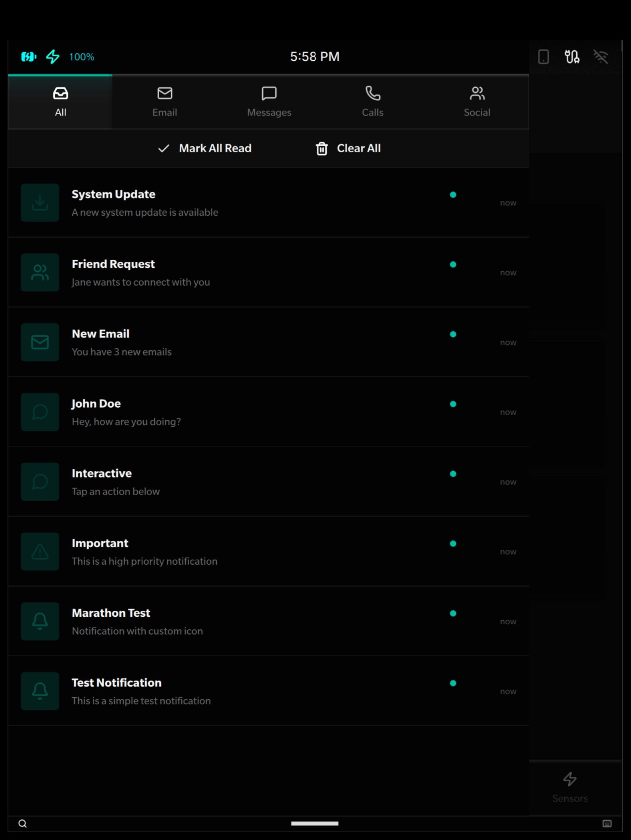Click the Marathon Test bell icon
Viewport: 631px width, 840px height.
pyautogui.click(x=40, y=621)
